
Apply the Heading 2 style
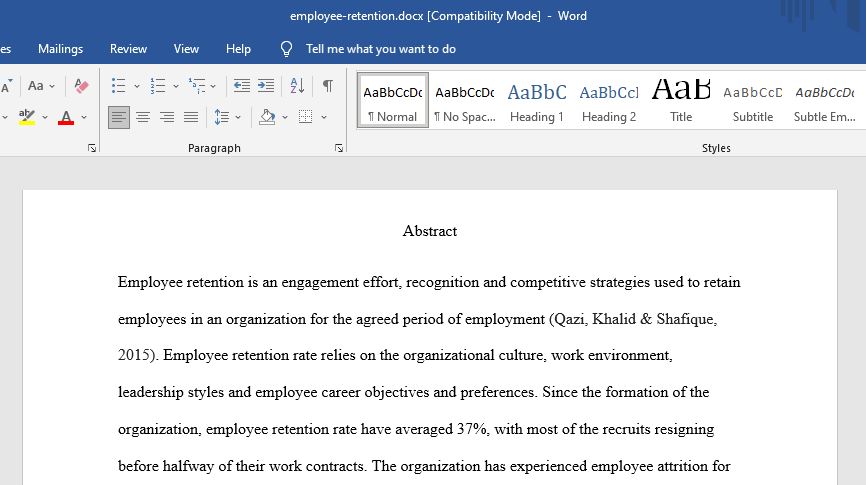(609, 101)
